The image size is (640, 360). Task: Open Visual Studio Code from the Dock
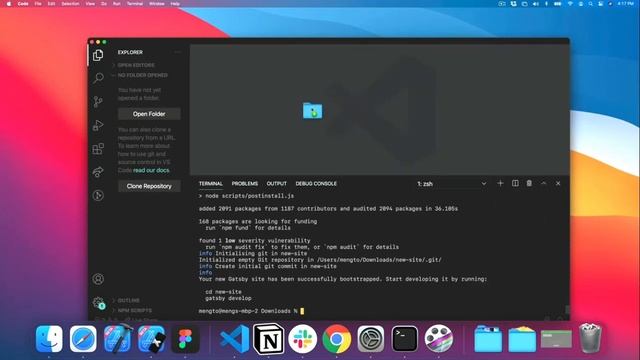[235, 339]
